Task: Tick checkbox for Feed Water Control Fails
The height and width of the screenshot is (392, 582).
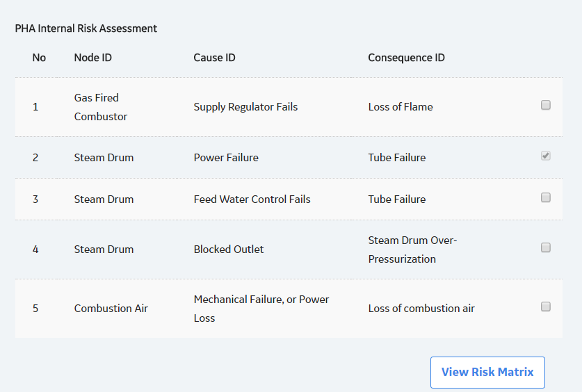Action: 546,197
